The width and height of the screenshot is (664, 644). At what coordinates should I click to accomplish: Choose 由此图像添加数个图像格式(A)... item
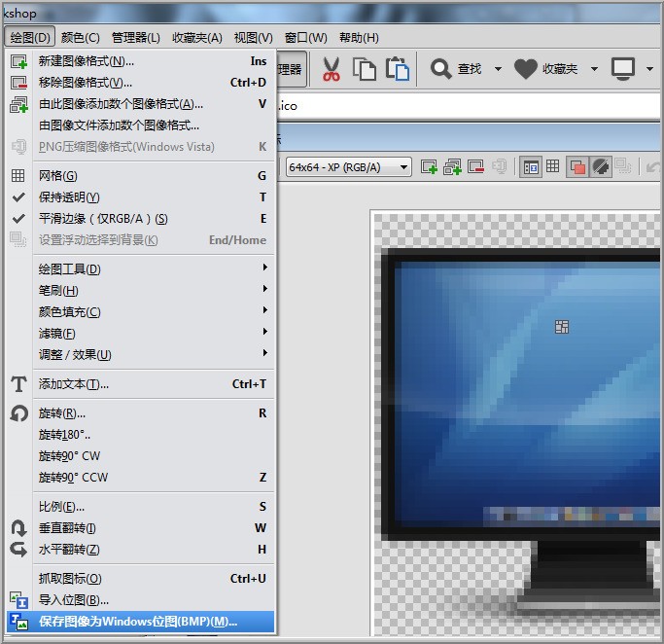tap(140, 104)
